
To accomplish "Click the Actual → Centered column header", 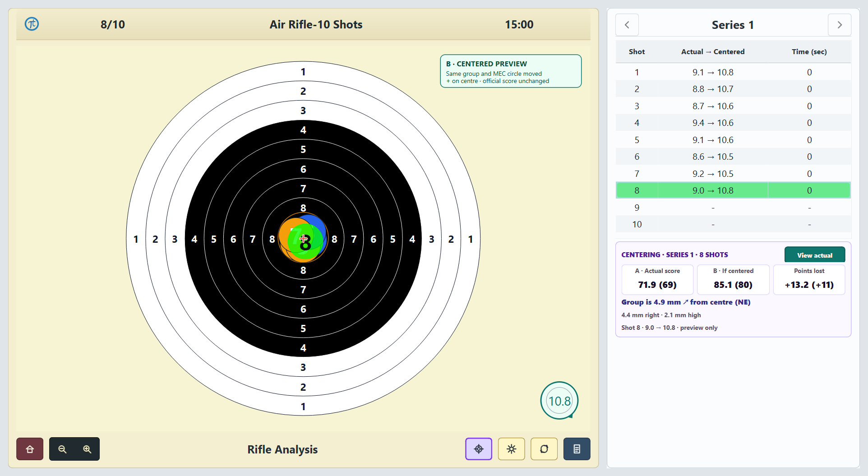I will click(x=713, y=51).
